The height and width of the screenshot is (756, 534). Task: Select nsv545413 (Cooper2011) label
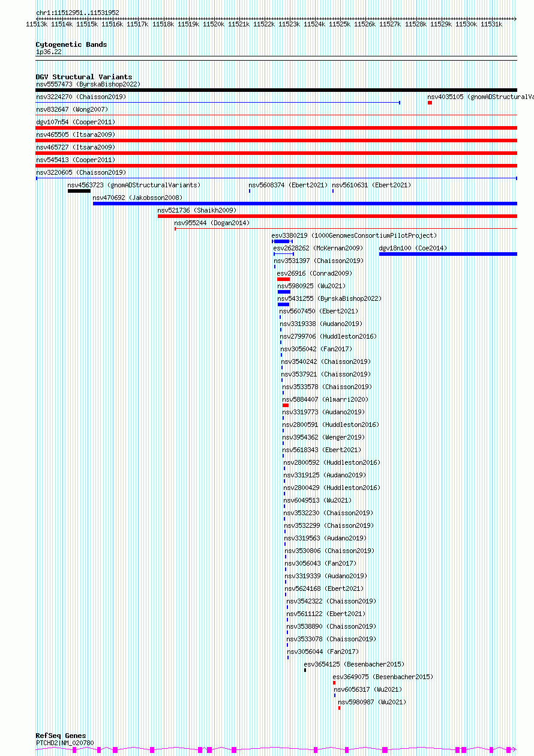coord(76,160)
